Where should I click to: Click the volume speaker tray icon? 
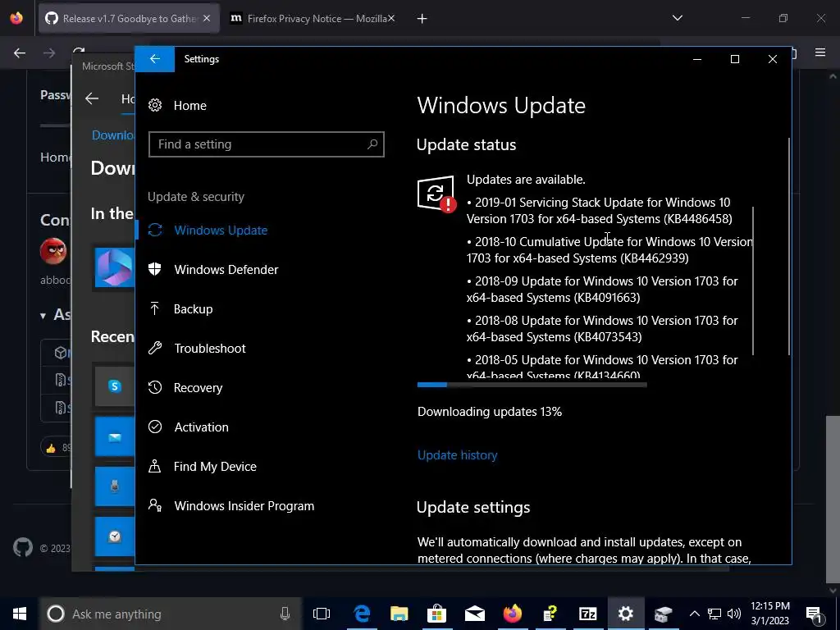[x=734, y=614]
